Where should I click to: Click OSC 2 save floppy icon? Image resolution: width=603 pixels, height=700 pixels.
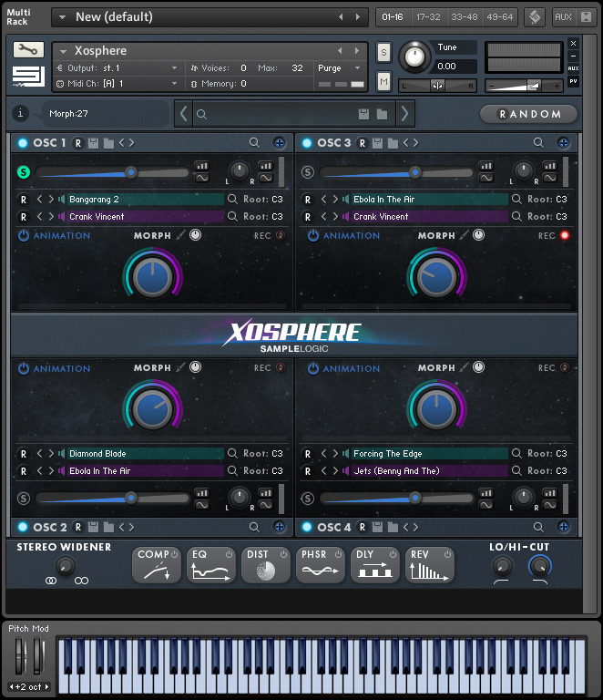[93, 527]
